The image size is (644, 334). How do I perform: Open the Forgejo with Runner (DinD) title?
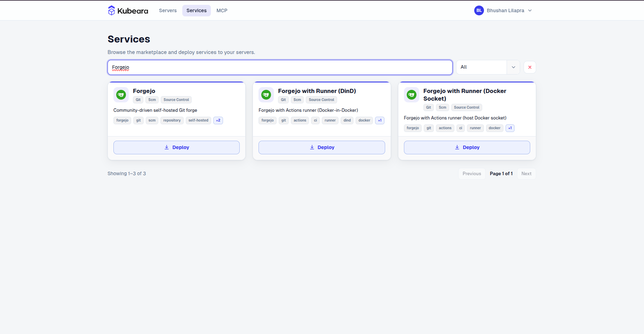click(x=317, y=91)
